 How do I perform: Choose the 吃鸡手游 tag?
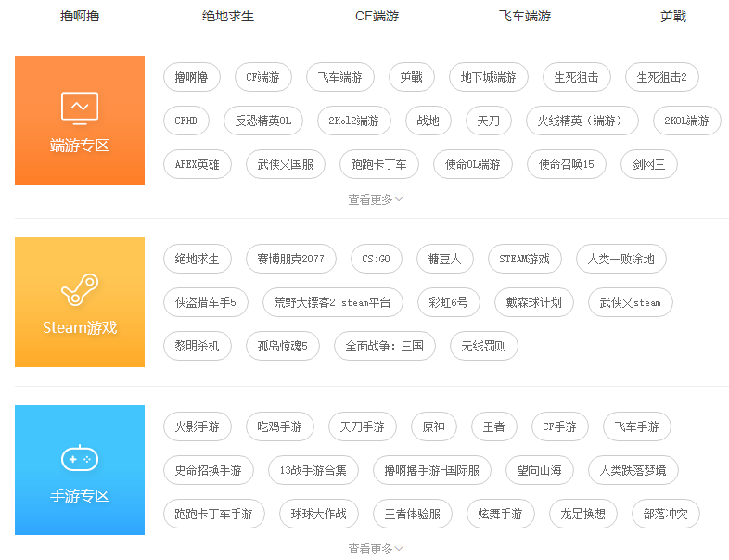280,426
